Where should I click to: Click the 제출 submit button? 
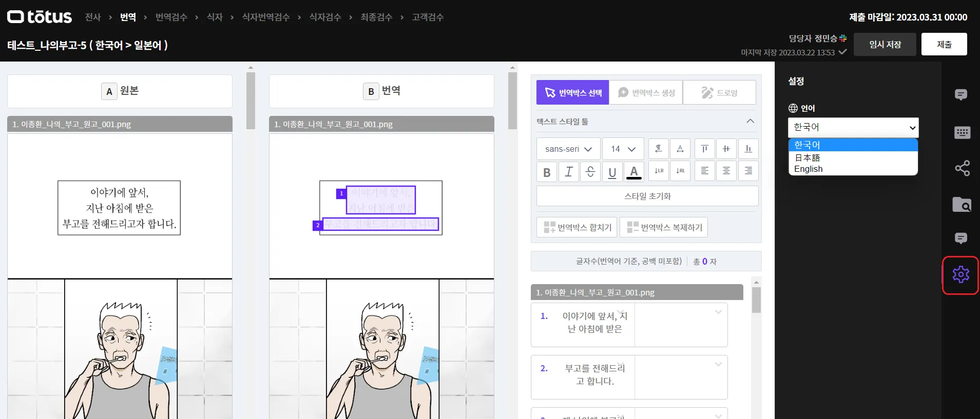click(944, 44)
